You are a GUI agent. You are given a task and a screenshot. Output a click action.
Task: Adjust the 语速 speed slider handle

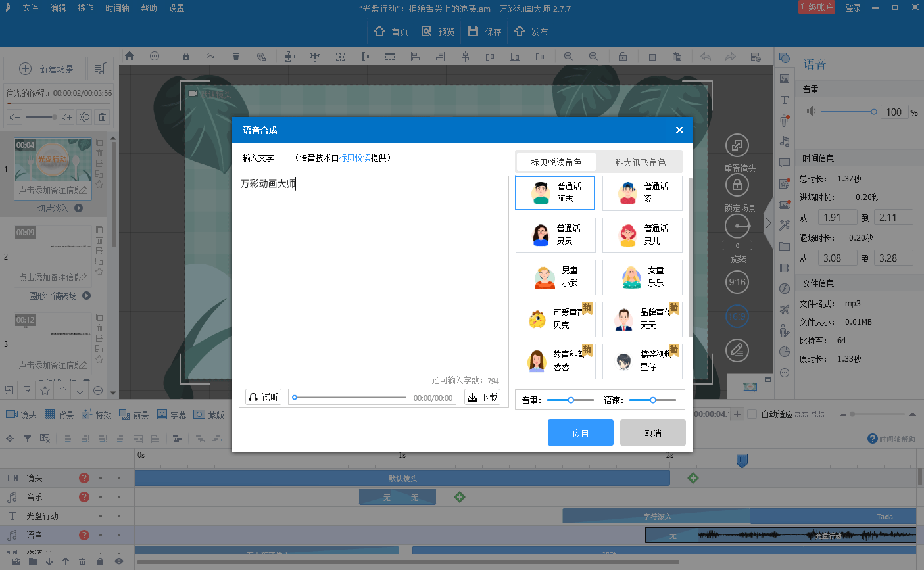[x=653, y=400]
